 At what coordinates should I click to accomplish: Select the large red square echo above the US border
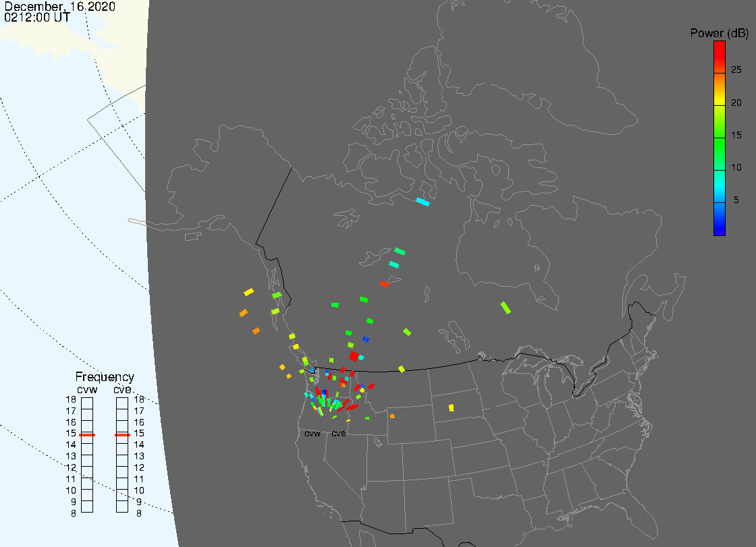354,357
